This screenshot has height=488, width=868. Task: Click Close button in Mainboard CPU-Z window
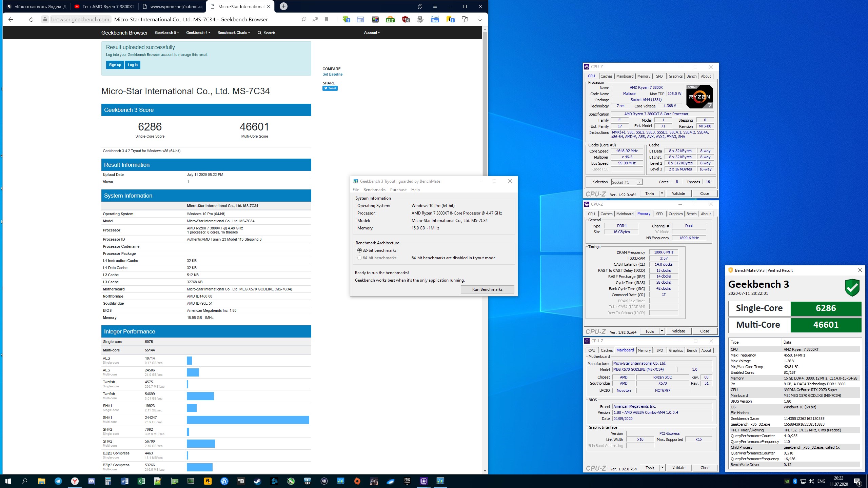[705, 468]
